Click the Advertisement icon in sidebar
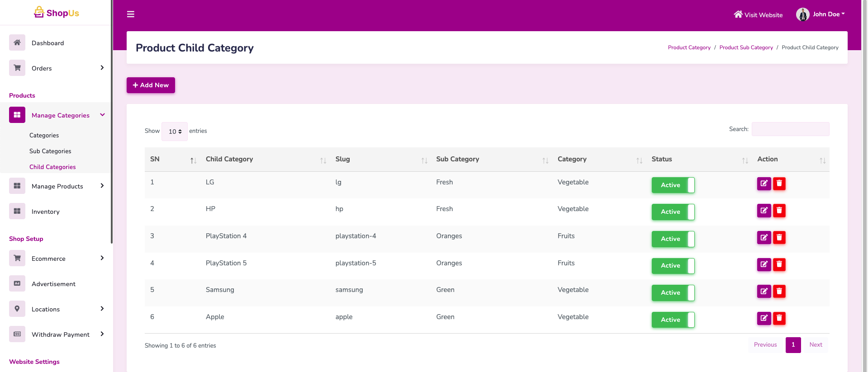Image resolution: width=868 pixels, height=372 pixels. tap(17, 283)
